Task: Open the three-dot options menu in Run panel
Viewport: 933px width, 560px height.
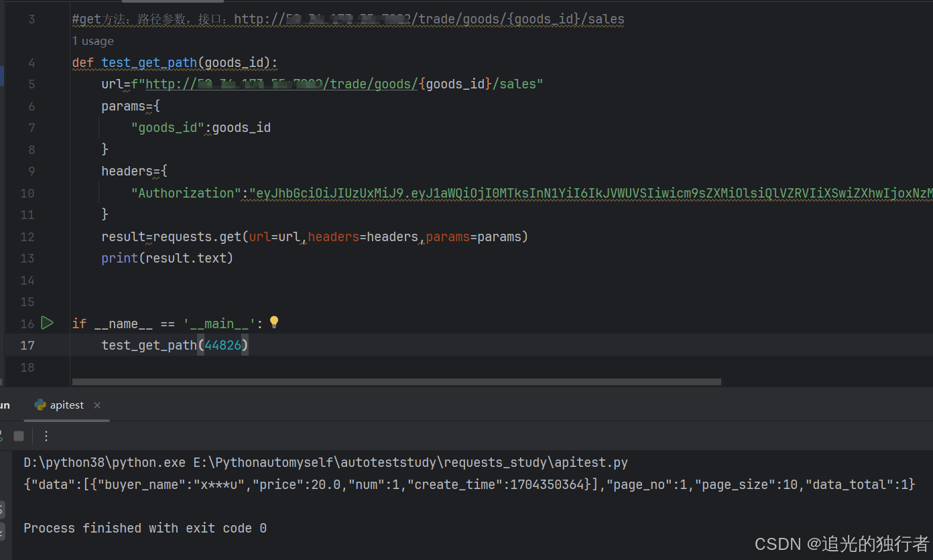Action: (46, 435)
